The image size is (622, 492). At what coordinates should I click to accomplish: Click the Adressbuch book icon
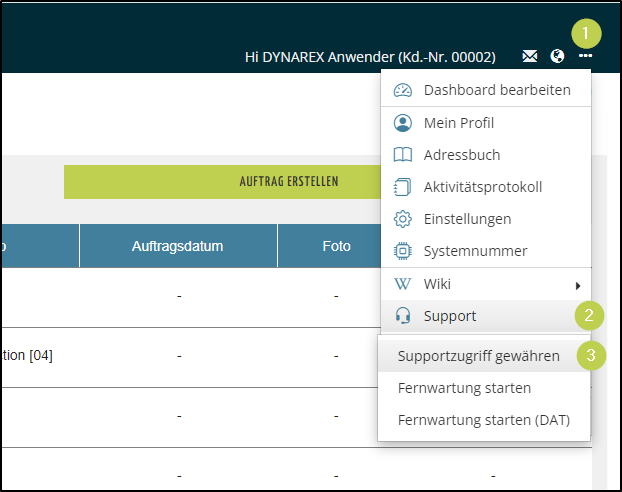(x=403, y=155)
